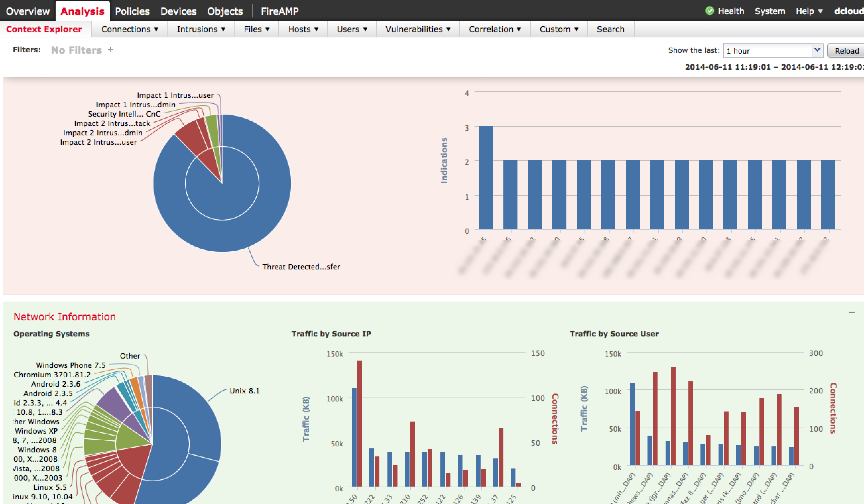Switch to the Overview tab
The width and height of the screenshot is (864, 504).
[28, 11]
